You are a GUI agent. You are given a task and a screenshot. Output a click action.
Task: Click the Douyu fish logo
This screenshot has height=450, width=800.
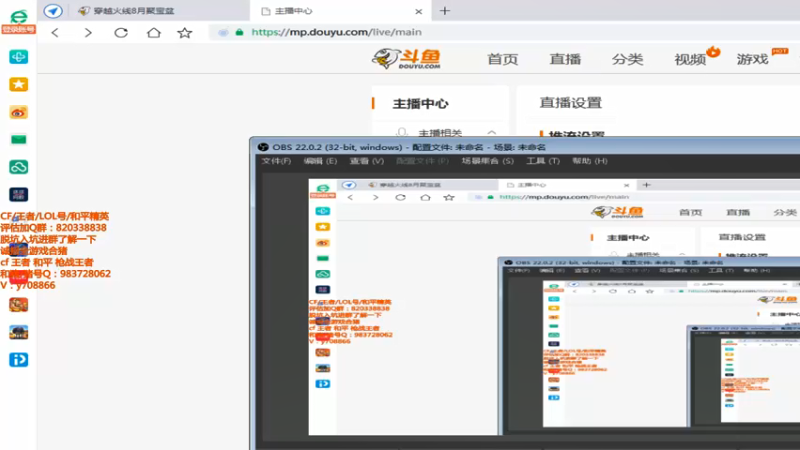406,59
